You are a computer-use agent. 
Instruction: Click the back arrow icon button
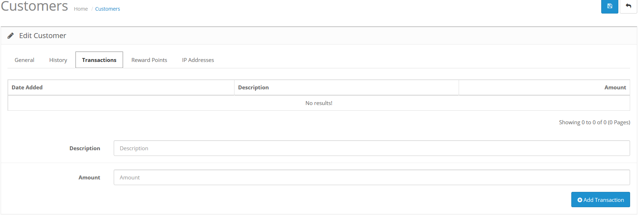(628, 6)
